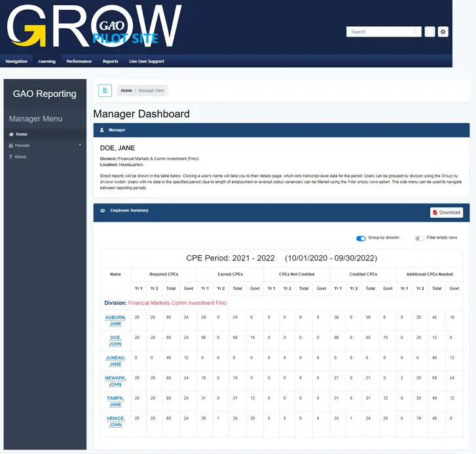
Task: Expand the Periods submenu arrow
Action: pos(80,145)
